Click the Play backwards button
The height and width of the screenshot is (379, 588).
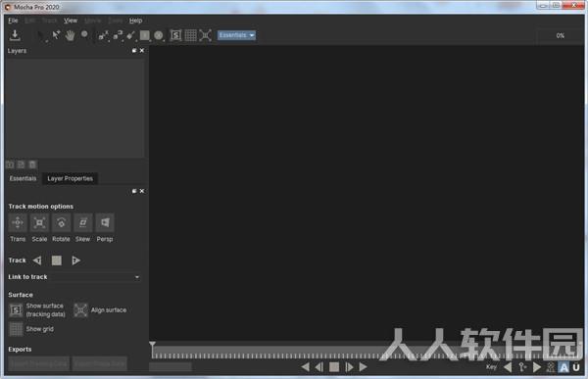point(306,367)
